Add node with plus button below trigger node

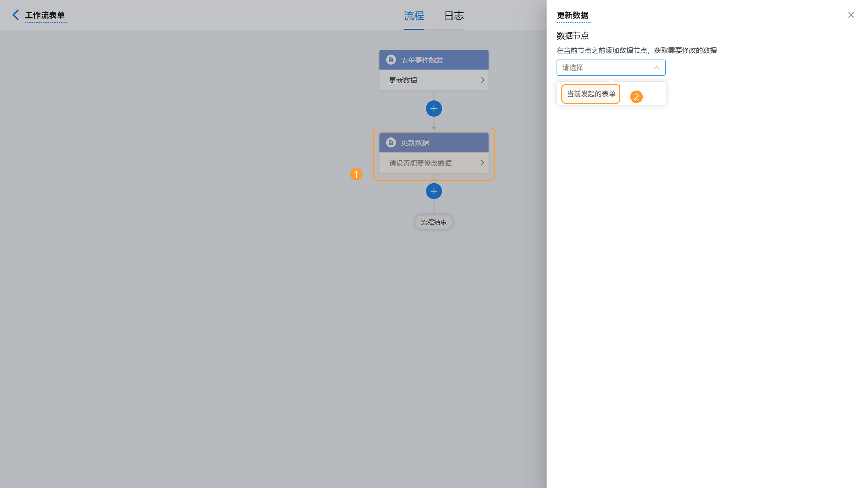pyautogui.click(x=434, y=109)
